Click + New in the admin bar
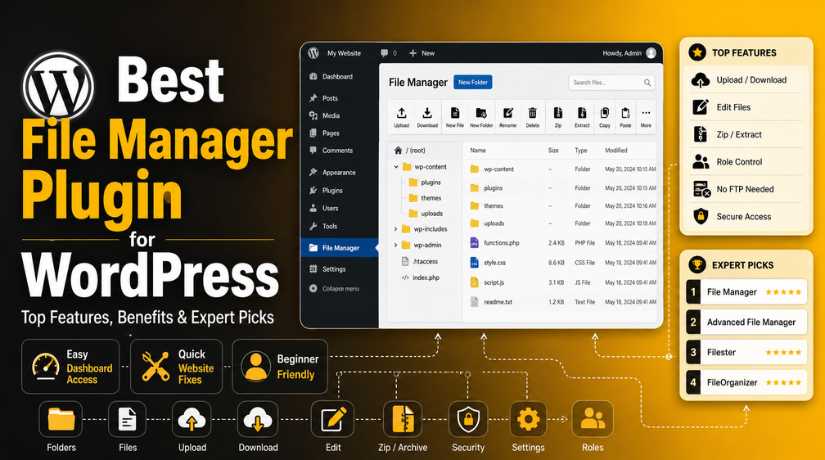The image size is (825, 460). click(x=422, y=53)
